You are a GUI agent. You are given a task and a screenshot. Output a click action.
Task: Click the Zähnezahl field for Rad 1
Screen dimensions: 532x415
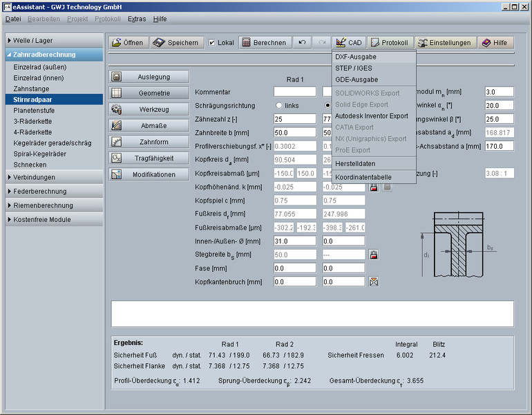tap(294, 119)
